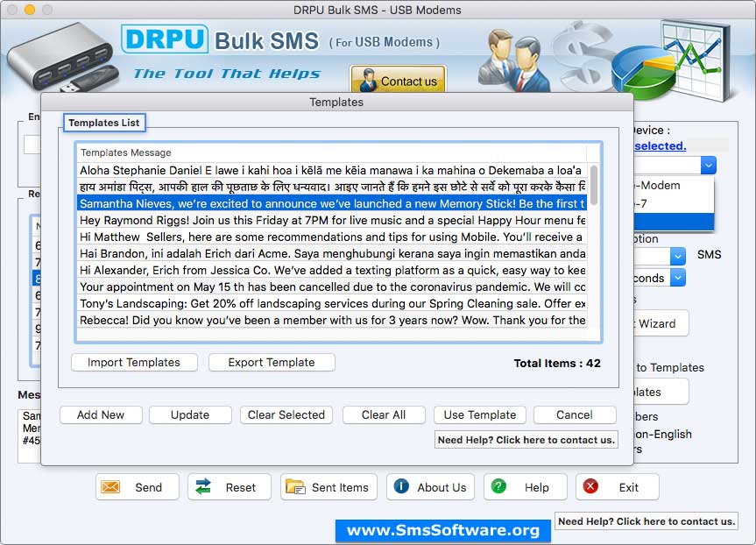756x545 pixels.
Task: Click the Templates Message column header
Action: tap(332, 152)
